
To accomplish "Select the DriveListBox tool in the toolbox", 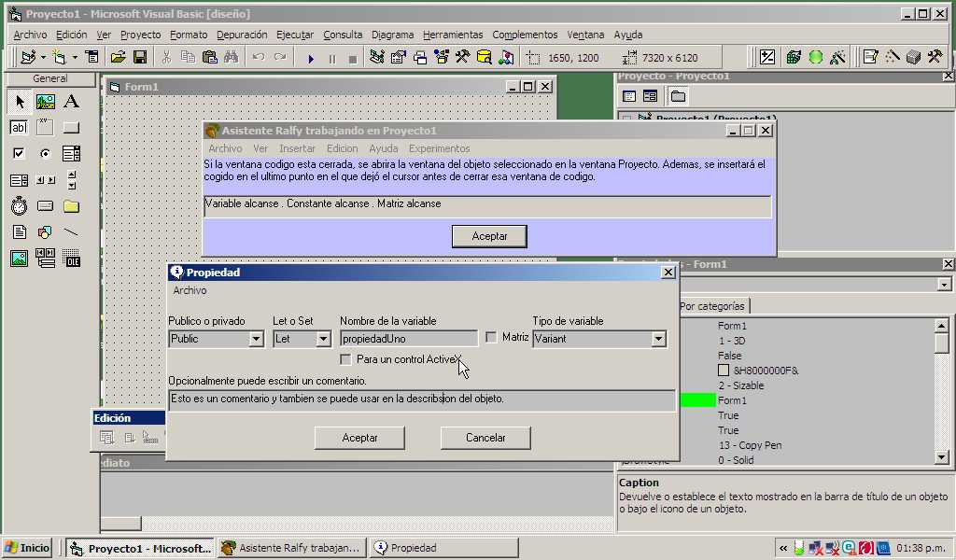I will (x=45, y=206).
